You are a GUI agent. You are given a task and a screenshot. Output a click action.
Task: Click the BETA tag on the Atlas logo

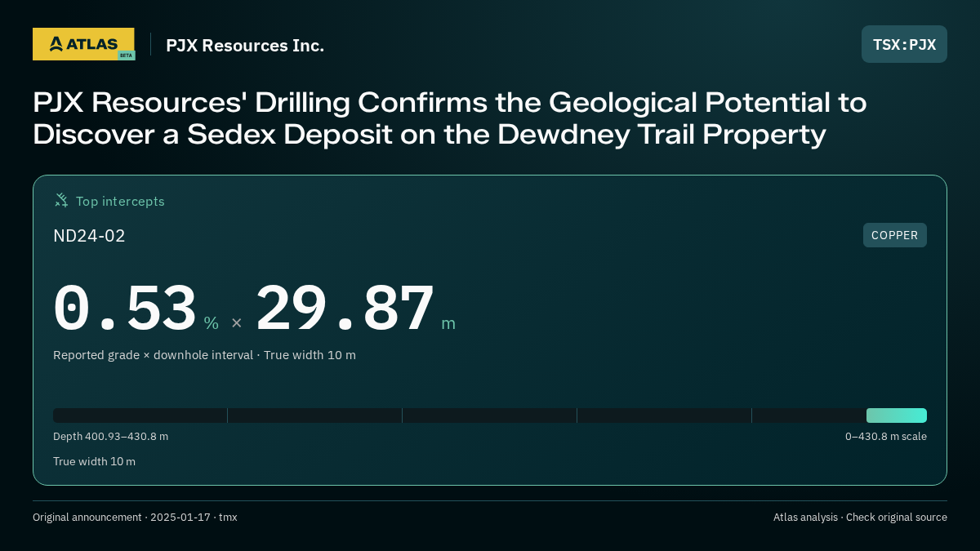[x=126, y=56]
